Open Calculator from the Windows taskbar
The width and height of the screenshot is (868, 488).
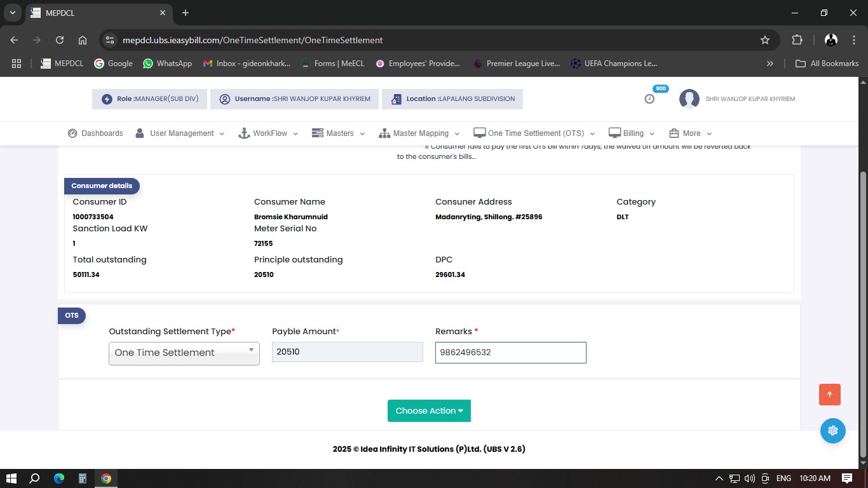(x=83, y=478)
